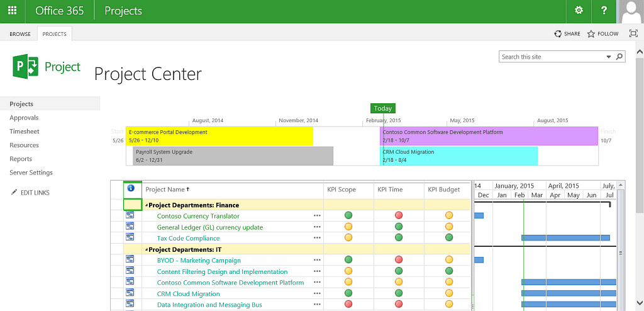Select the yellow E-commerce Portal Development timeline bar

[219, 136]
